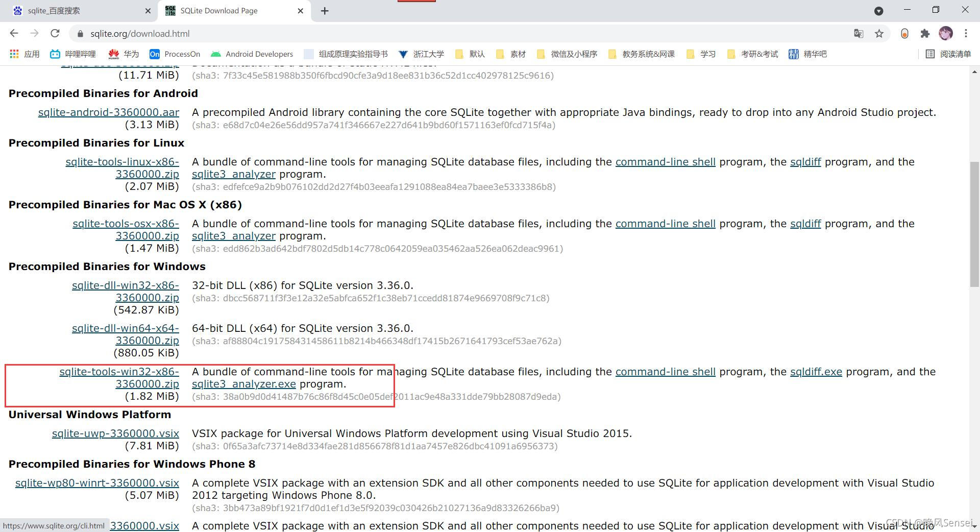Screen dimensions: 980x532
Task: Expand the 默认 bookmark folder
Action: [470, 54]
